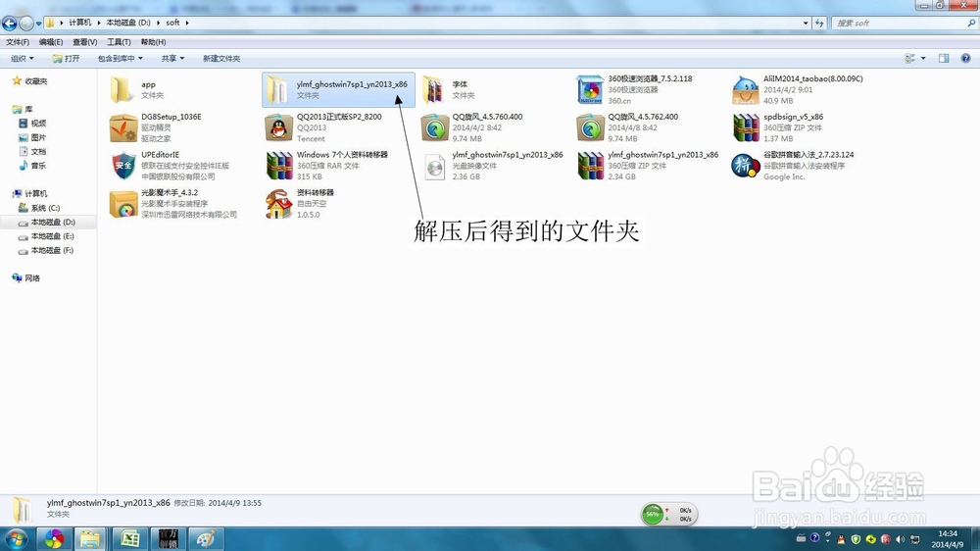Open the help question mark icon
This screenshot has height=551, width=980.
click(965, 58)
